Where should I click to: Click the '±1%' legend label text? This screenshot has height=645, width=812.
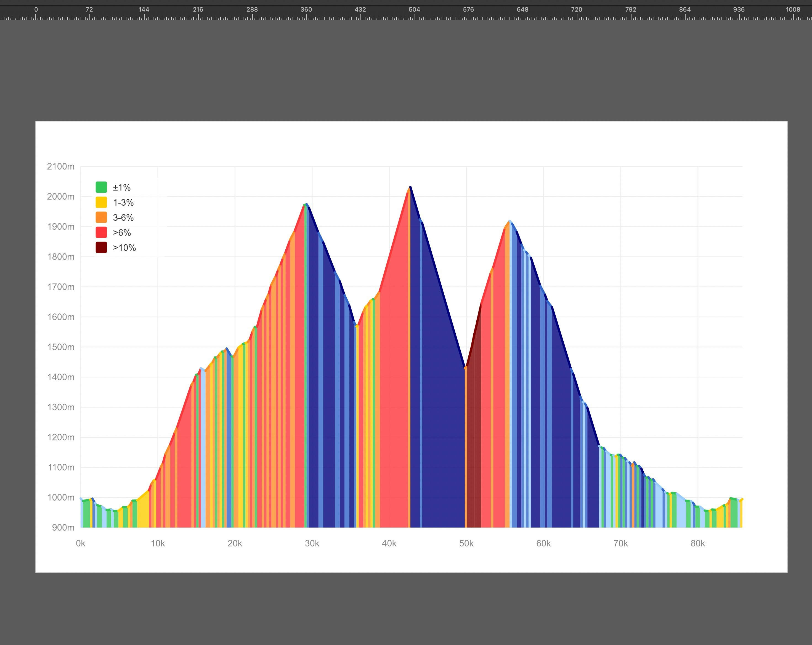pos(122,187)
